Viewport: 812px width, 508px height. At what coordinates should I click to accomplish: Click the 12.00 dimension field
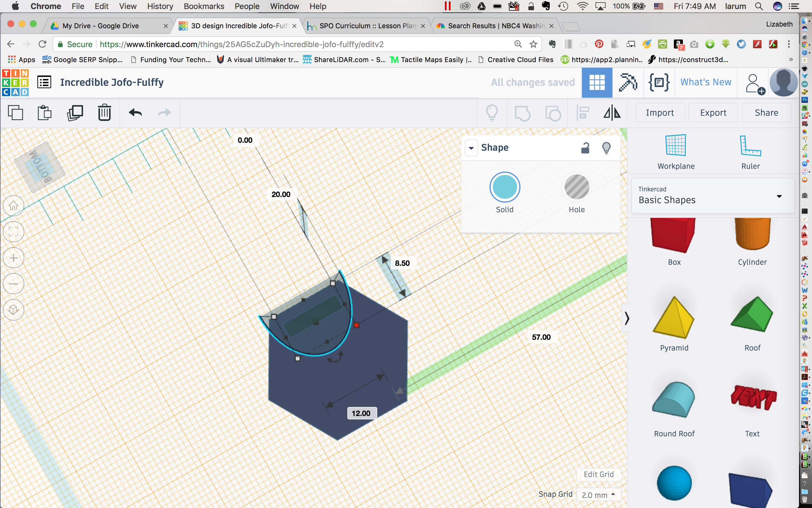point(361,413)
